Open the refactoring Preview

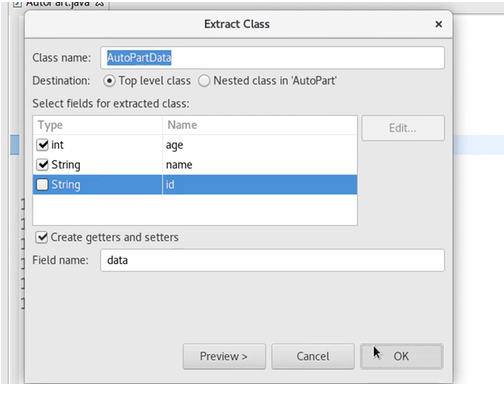click(224, 356)
